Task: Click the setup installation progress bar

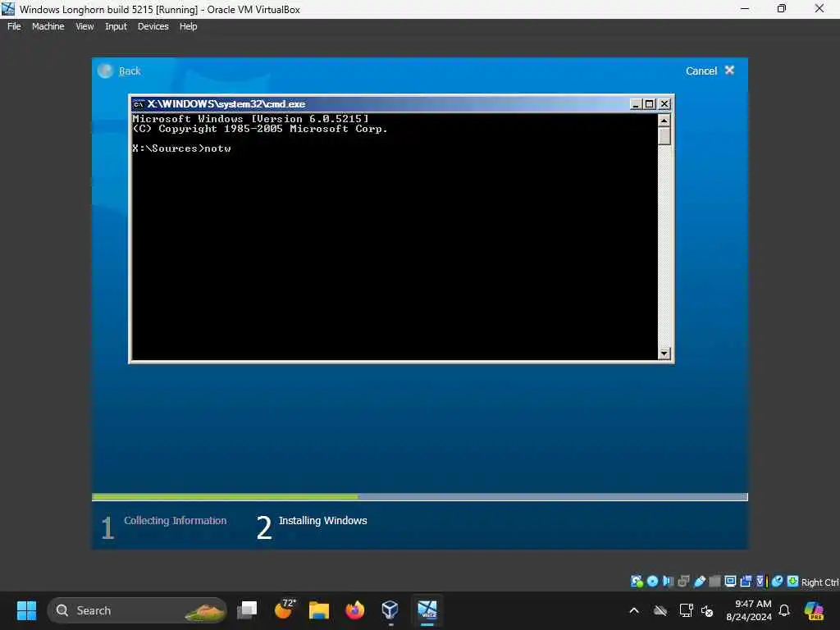Action: 419,497
